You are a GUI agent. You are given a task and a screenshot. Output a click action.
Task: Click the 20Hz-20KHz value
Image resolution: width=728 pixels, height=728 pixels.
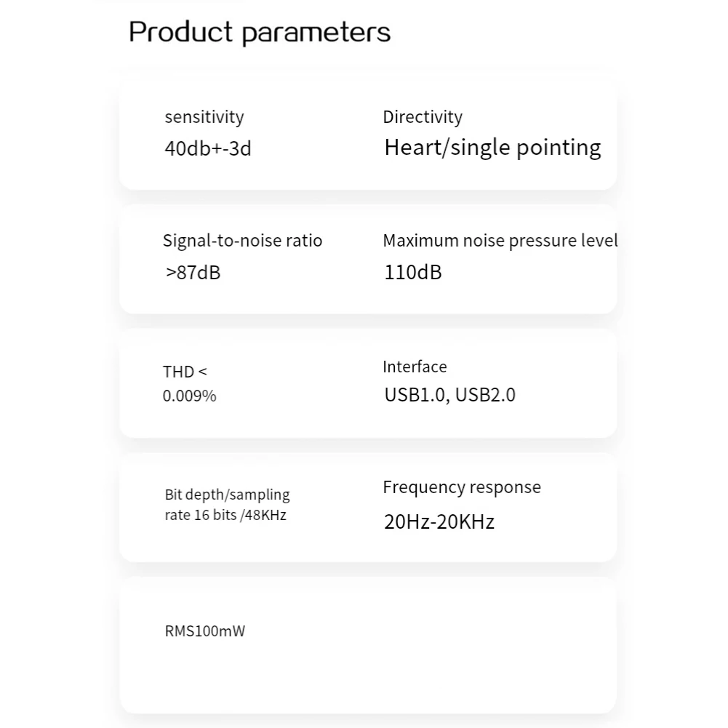tap(439, 522)
